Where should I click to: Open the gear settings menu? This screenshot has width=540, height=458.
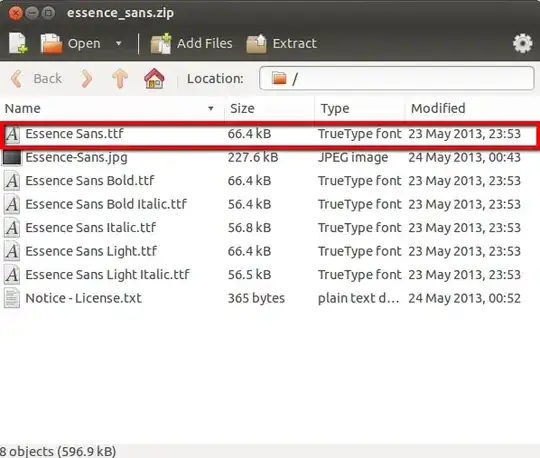[522, 43]
